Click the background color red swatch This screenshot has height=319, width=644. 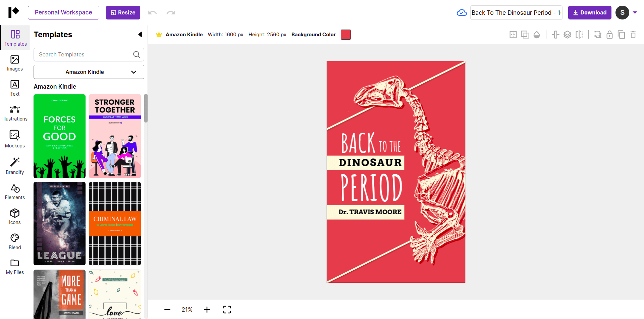coord(346,35)
